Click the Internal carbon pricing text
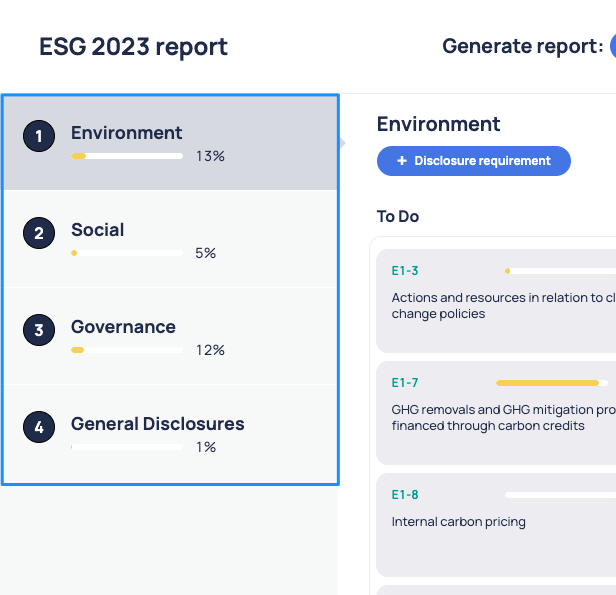The height and width of the screenshot is (595, 616). pyautogui.click(x=458, y=522)
